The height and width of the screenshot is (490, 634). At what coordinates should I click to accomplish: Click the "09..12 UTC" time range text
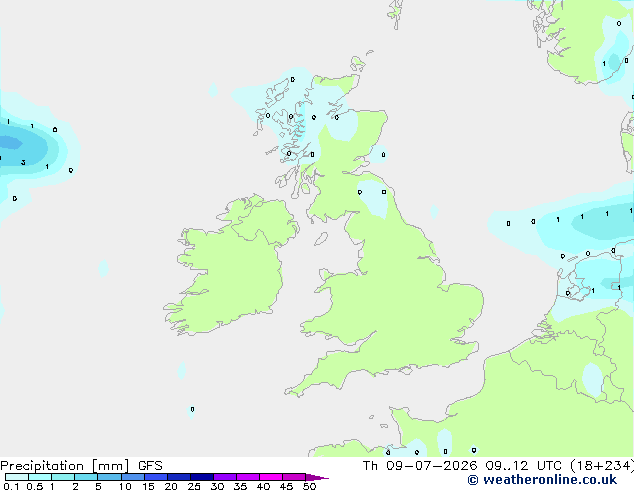point(524,466)
